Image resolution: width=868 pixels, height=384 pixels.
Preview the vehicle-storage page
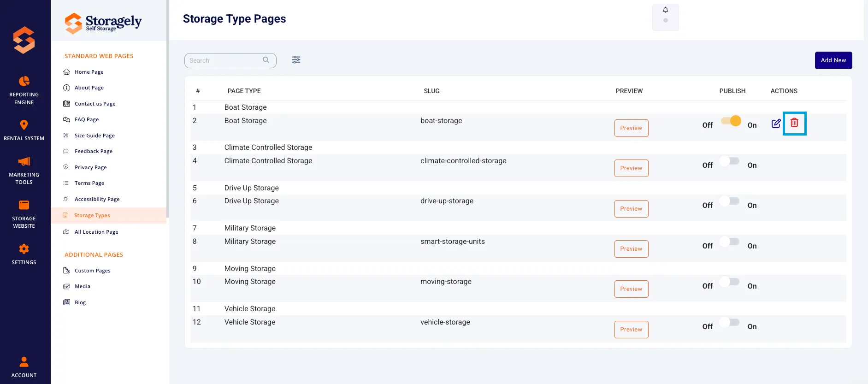pos(631,330)
